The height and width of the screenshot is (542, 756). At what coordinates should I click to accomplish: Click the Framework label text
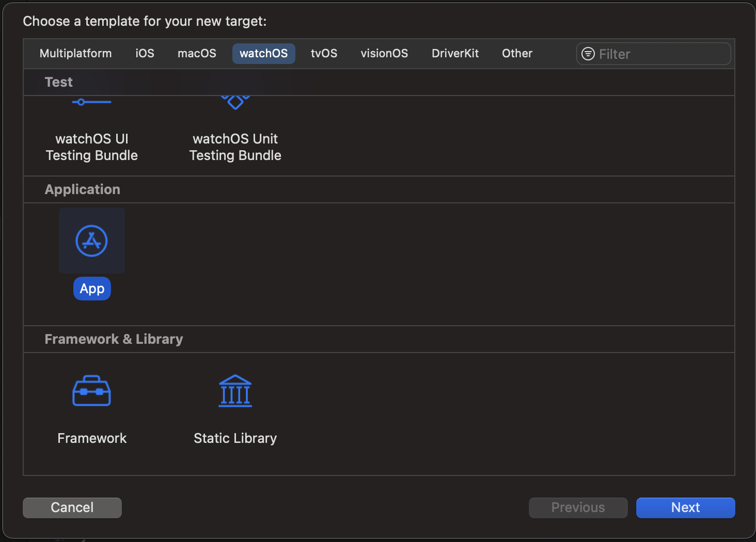click(92, 438)
